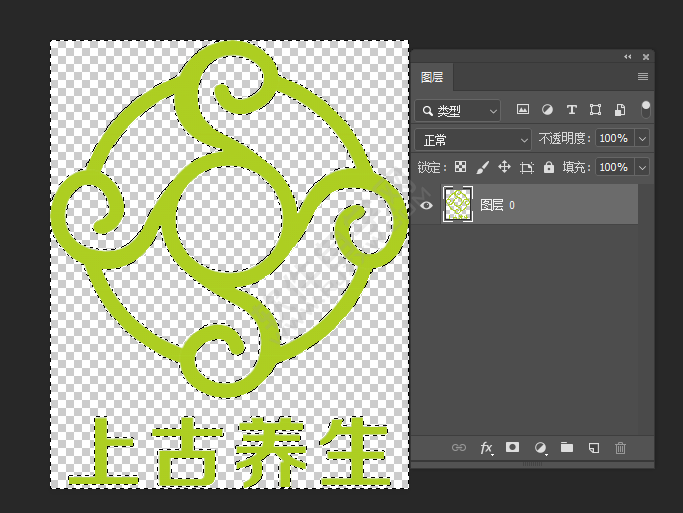This screenshot has width=683, height=513.
Task: Toggle layer filtering switch on or off
Action: click(x=646, y=110)
